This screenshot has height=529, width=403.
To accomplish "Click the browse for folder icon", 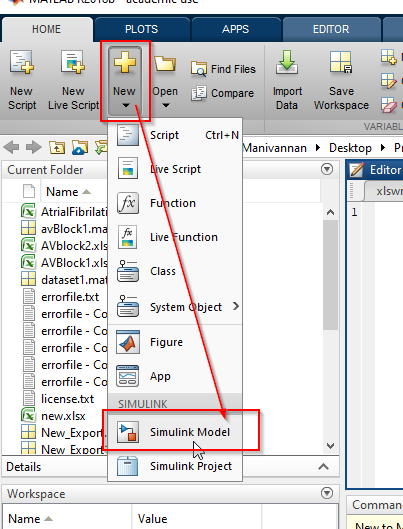I will 80,147.
